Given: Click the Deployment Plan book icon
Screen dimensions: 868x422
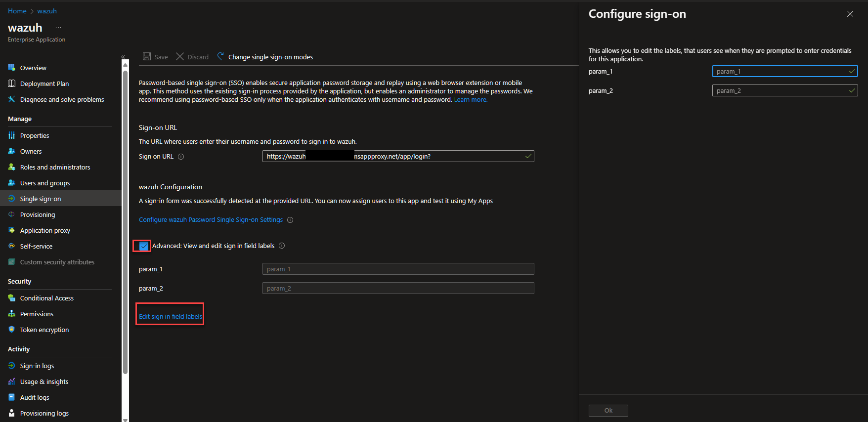Looking at the screenshot, I should tap(12, 84).
